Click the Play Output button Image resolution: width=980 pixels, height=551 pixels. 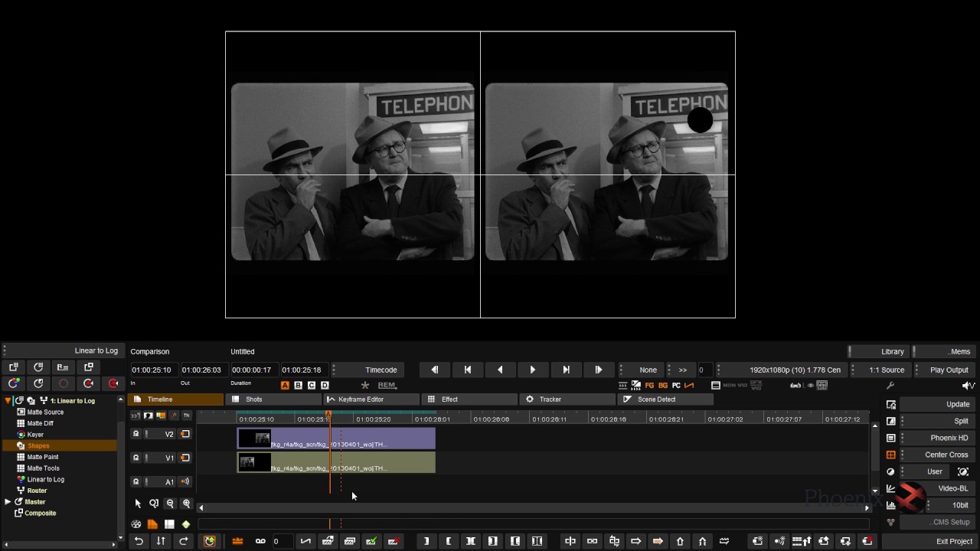coord(945,370)
